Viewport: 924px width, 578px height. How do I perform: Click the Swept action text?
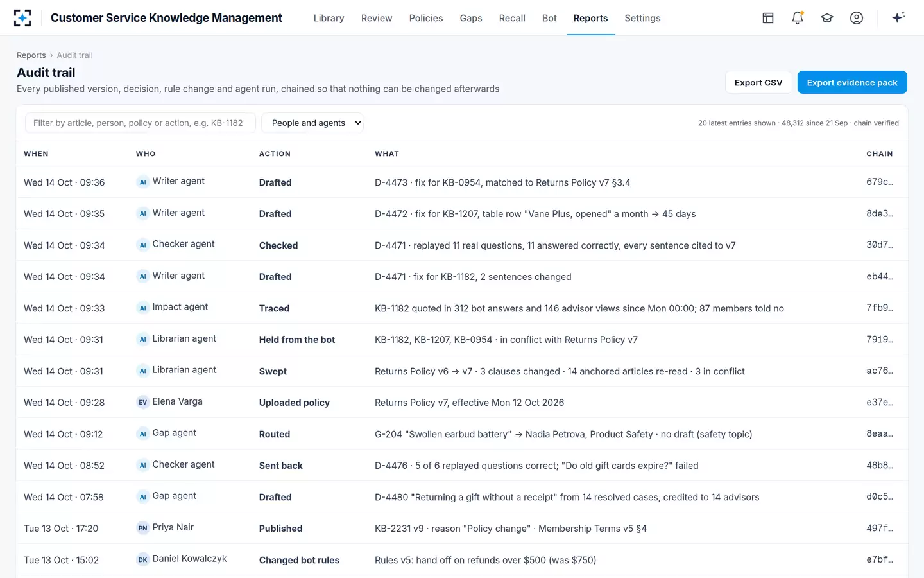coord(273,371)
